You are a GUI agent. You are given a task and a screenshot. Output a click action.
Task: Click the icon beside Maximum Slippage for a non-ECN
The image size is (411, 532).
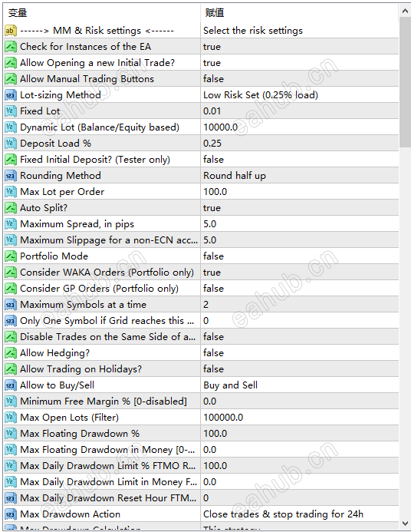[x=11, y=240]
